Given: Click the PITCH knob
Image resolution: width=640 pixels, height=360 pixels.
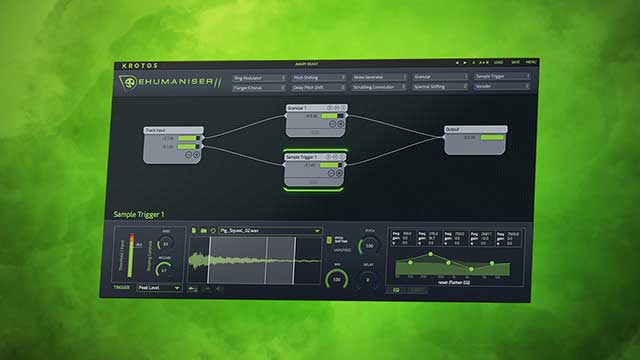Looking at the screenshot, I should click(x=369, y=246).
